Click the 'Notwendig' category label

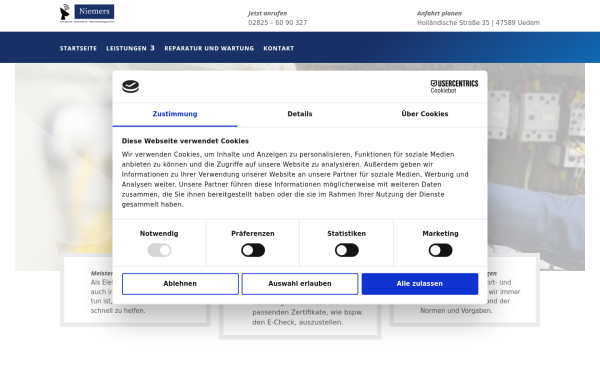pyautogui.click(x=159, y=233)
